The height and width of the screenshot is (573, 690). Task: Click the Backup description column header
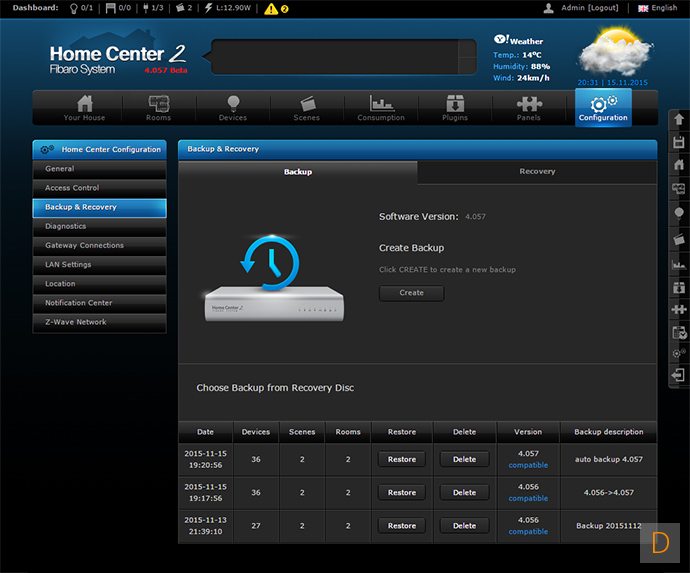click(609, 432)
